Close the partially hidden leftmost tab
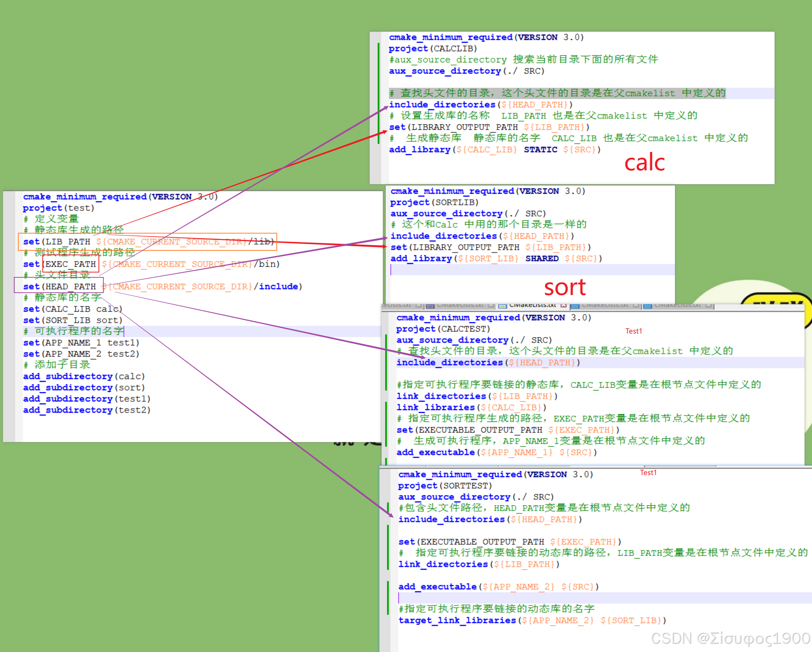This screenshot has width=812, height=652. point(418,306)
